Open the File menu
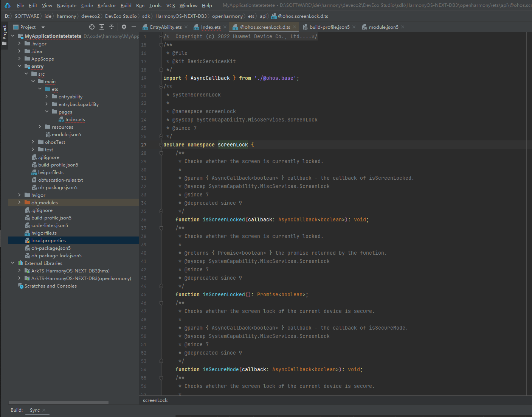Viewport: 532px width, 417px height. (x=20, y=5)
